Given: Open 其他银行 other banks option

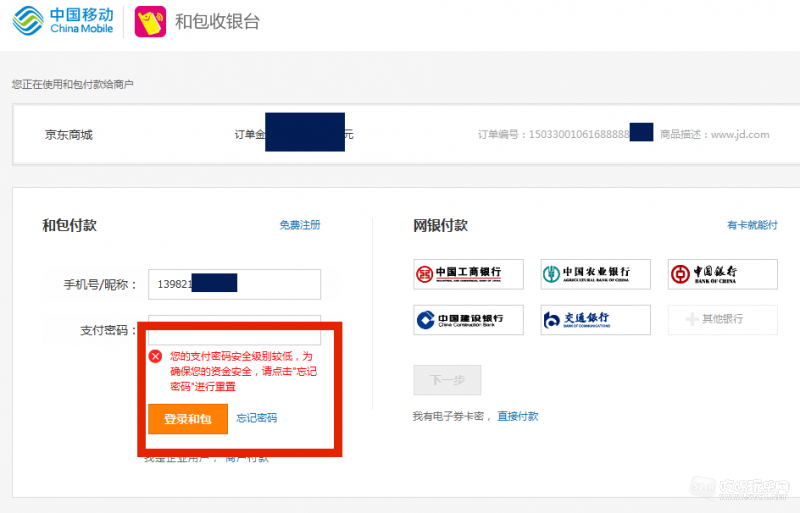Looking at the screenshot, I should [x=722, y=320].
